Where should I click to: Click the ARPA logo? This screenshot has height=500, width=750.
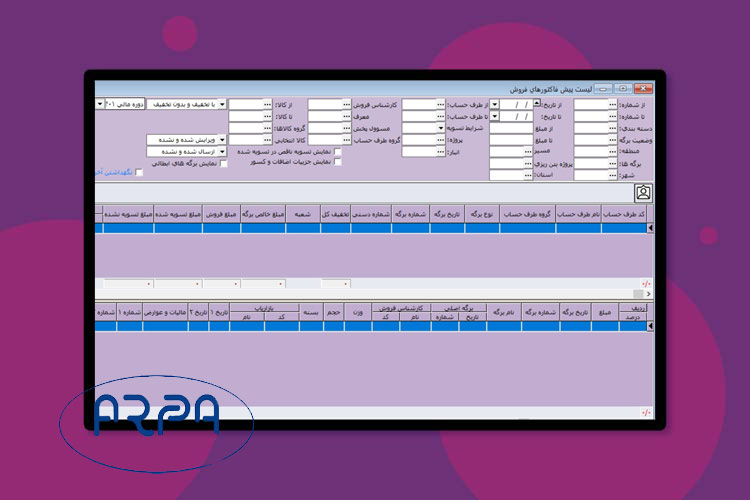coord(157,415)
